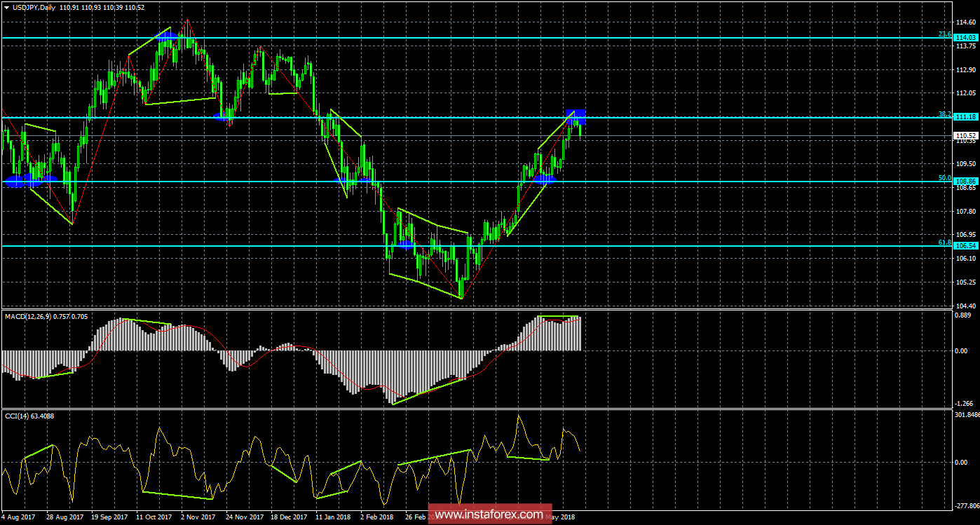Screen dimensions: 980x525
Task: Click the USDJPY,Daily chart title text
Action: pos(34,6)
